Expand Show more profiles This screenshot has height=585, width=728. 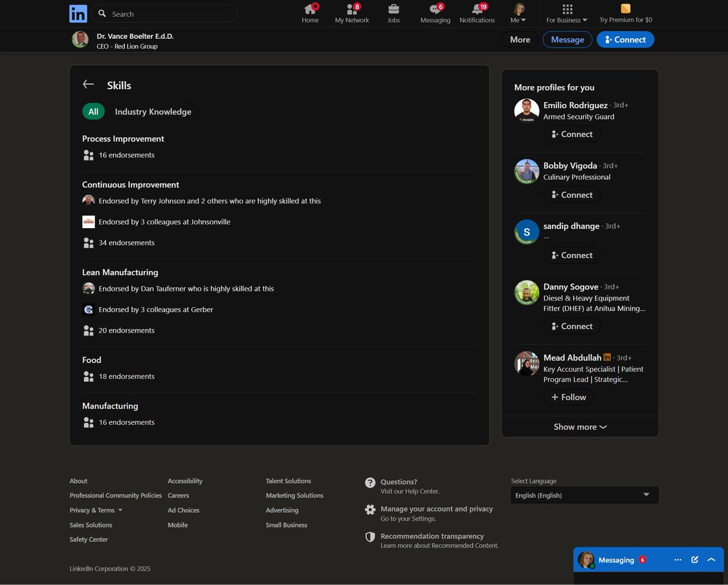[x=580, y=427]
